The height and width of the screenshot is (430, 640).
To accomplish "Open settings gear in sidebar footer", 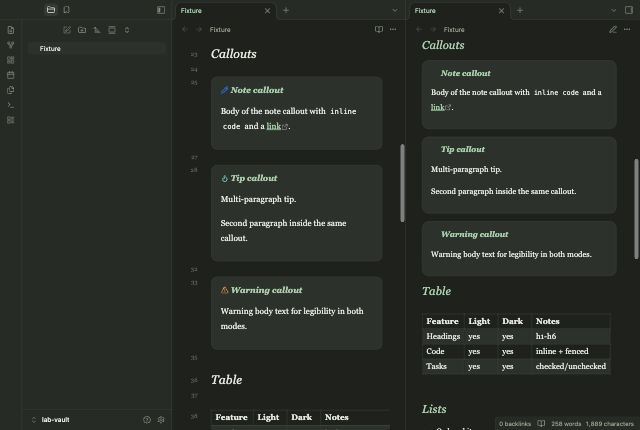I will coord(161,420).
